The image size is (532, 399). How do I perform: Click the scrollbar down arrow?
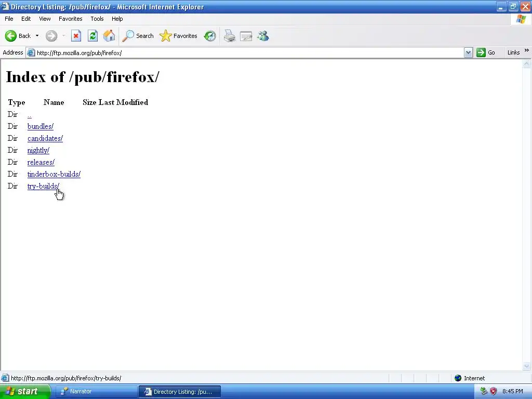(x=527, y=366)
